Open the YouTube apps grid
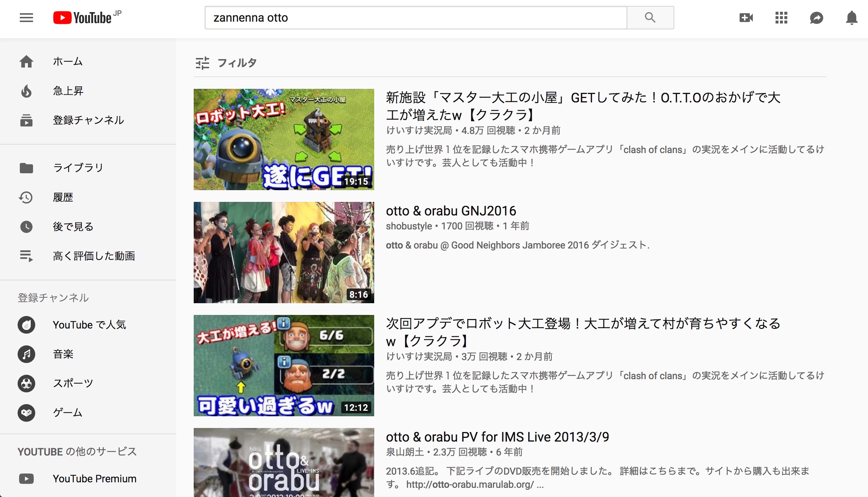868x497 pixels. 781,18
